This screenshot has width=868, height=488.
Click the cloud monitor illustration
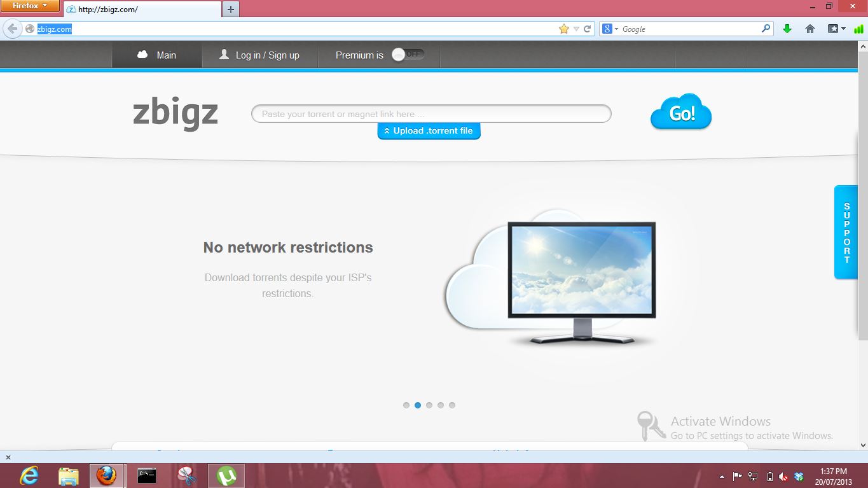551,277
